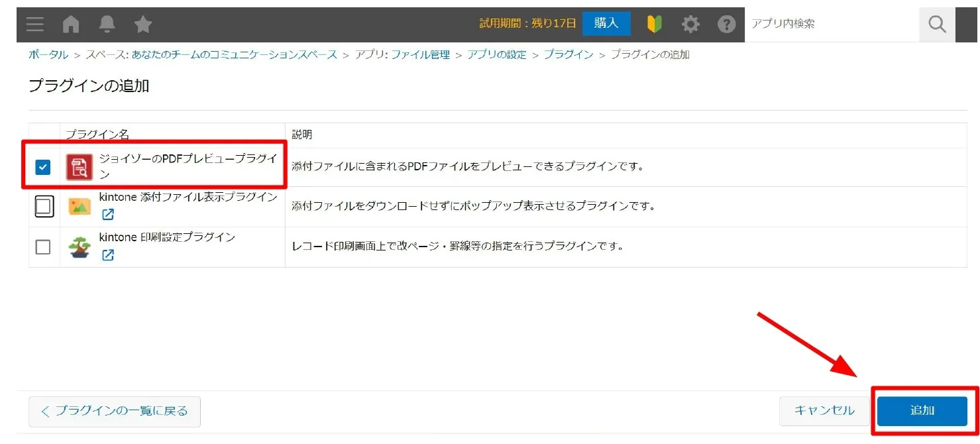980x444 pixels.
Task: Click the kintone 印刷設定プラグイン name text
Action: point(167,237)
